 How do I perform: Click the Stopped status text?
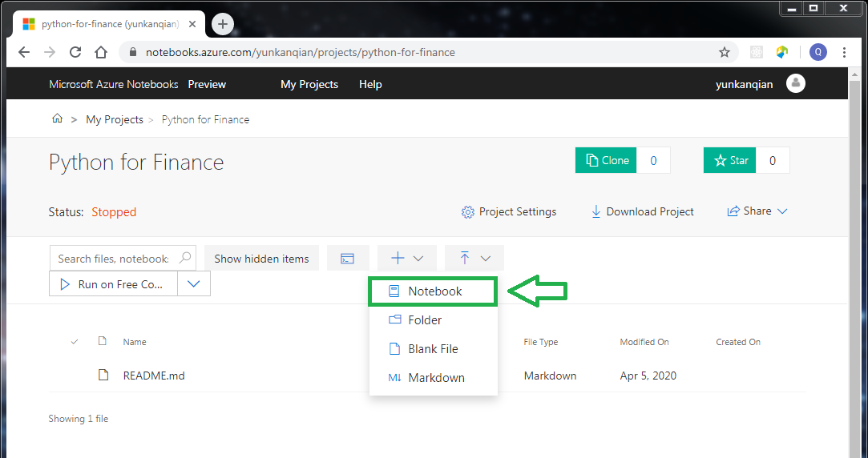click(114, 212)
